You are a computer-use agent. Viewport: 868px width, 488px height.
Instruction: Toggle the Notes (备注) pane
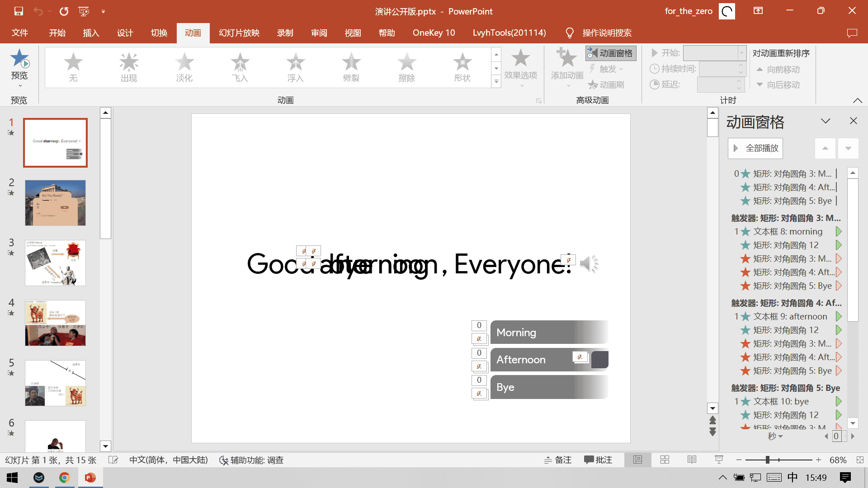tap(558, 460)
